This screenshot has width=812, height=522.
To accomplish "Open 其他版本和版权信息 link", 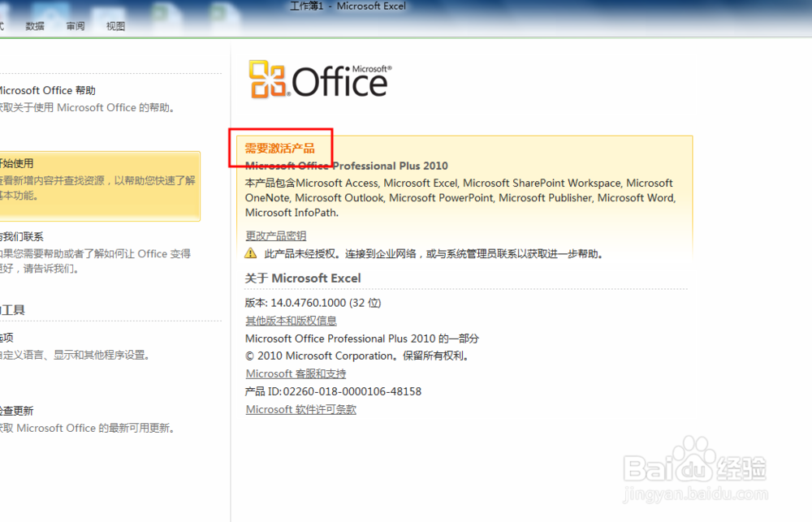I will click(290, 321).
